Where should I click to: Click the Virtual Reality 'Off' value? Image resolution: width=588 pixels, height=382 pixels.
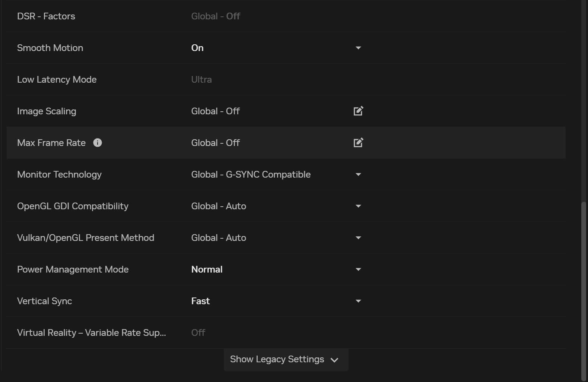(198, 332)
